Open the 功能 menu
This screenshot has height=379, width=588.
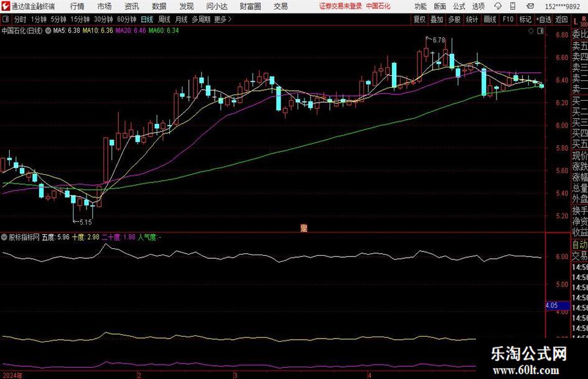[x=421, y=6]
